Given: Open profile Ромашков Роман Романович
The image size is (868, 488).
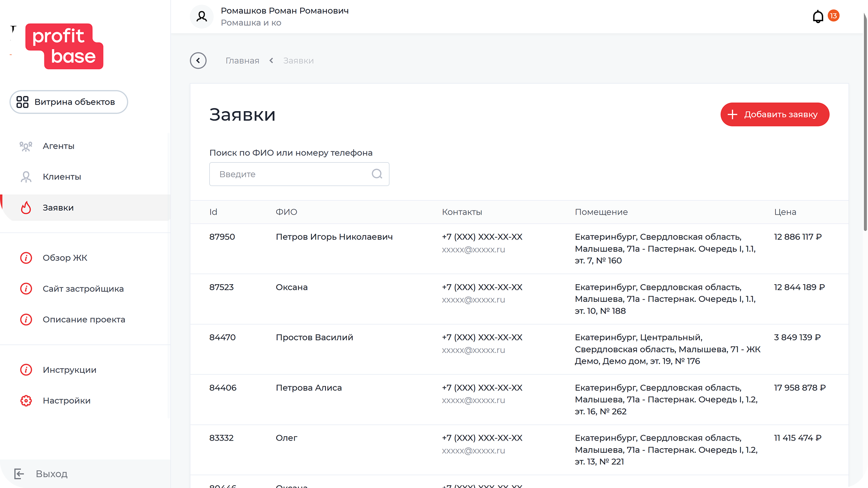Looking at the screenshot, I should tap(284, 11).
